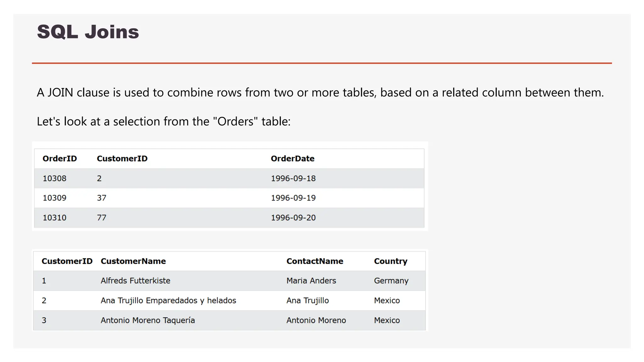
Task: Click Mexico in the Ana Trujillo row
Action: [387, 300]
